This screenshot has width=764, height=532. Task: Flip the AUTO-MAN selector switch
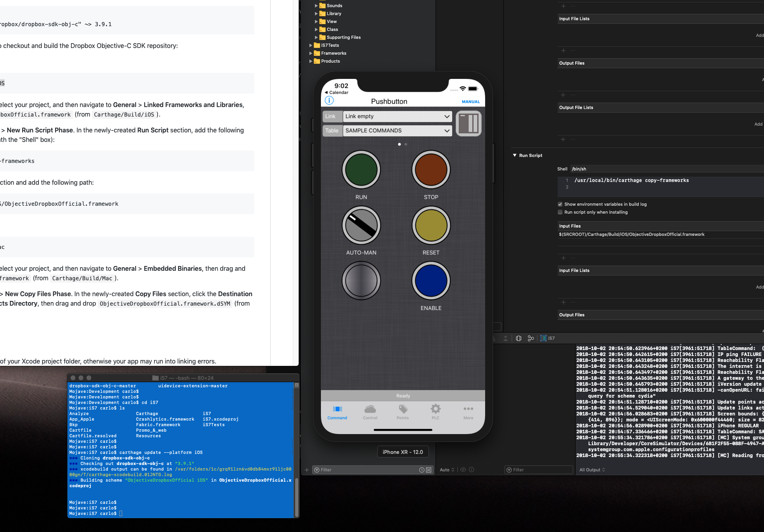tap(361, 225)
